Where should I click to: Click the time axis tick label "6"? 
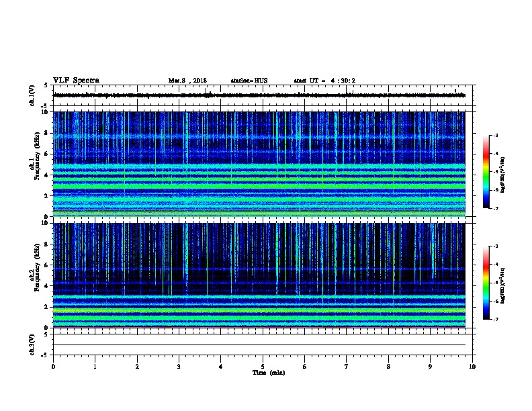305,367
